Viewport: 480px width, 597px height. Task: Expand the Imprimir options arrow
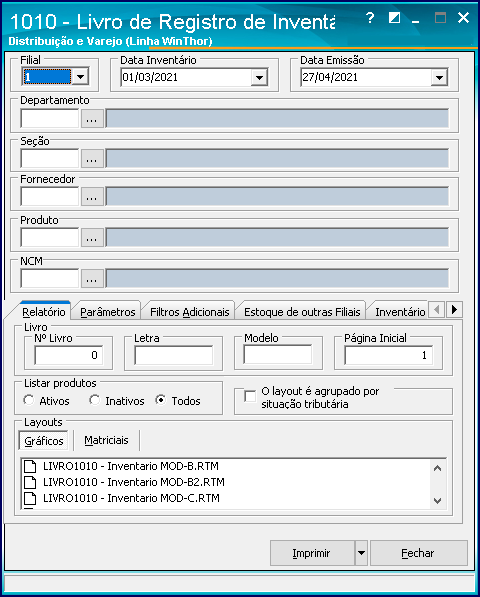click(x=361, y=553)
